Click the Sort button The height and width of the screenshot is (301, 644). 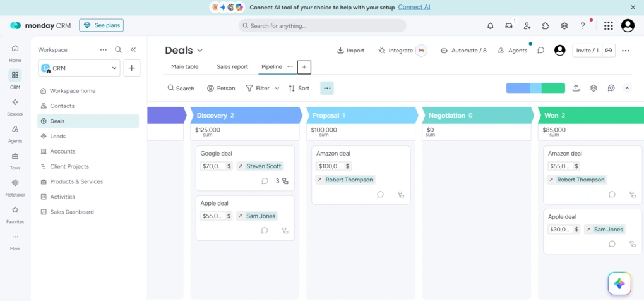(299, 88)
